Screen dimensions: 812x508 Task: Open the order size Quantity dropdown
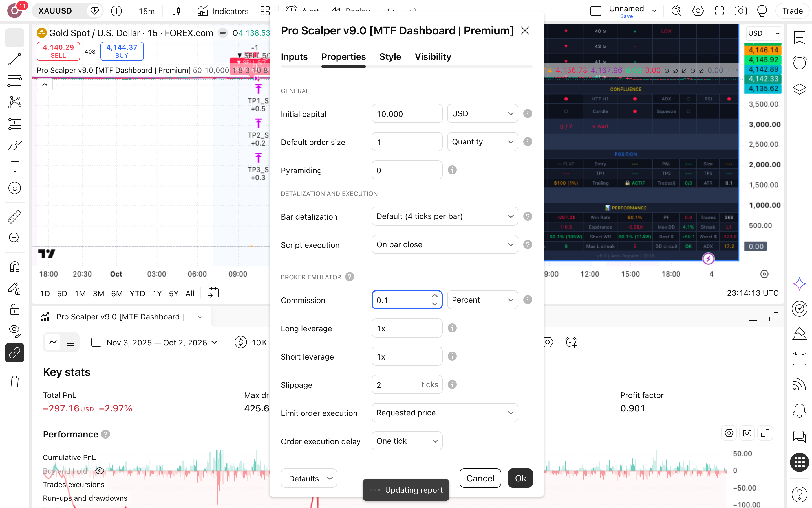tap(482, 142)
